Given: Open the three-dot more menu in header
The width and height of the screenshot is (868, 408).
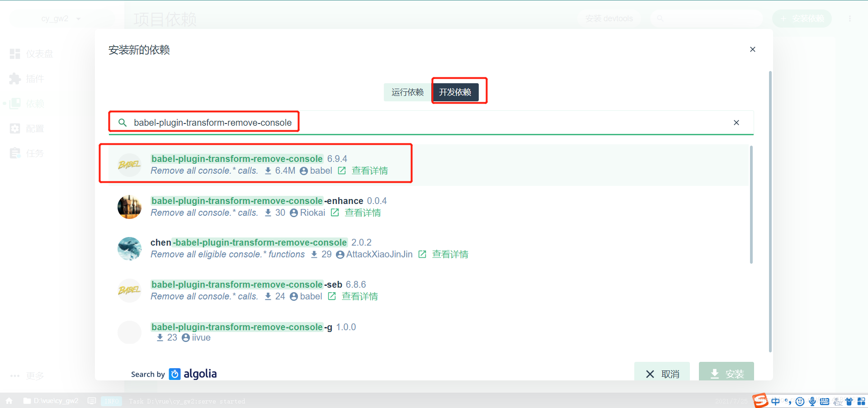Looking at the screenshot, I should (x=850, y=19).
